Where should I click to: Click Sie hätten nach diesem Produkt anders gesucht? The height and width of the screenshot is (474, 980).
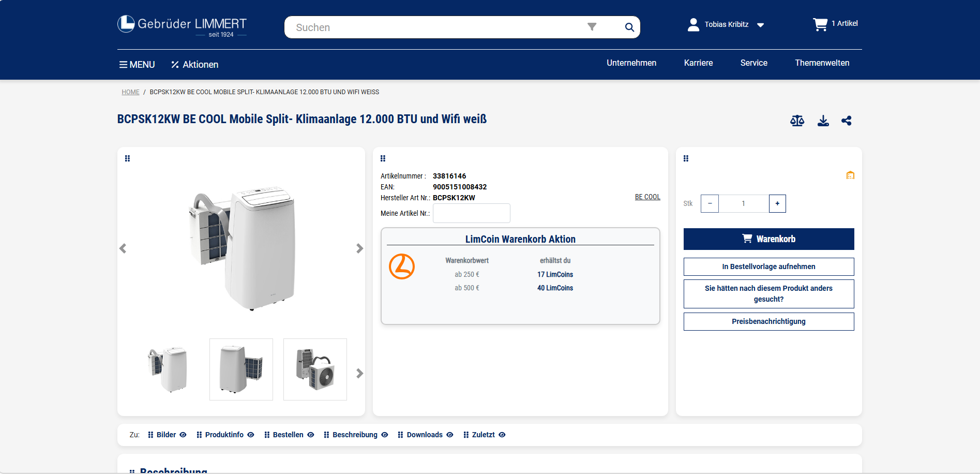768,294
